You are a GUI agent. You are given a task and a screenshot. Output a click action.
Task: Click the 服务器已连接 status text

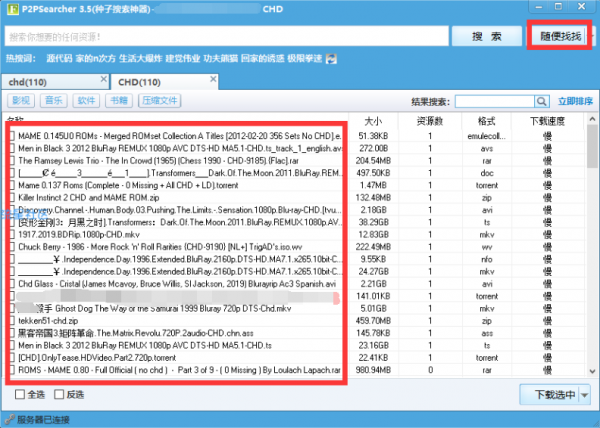coord(43,420)
